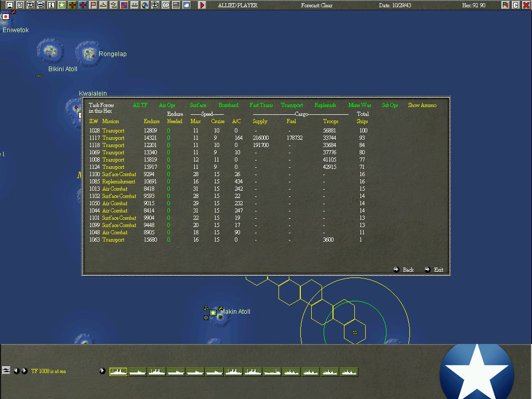Click the single yellow ship toolbar icon
Image resolution: width=532 pixels, height=399 pixels.
coord(103,5)
